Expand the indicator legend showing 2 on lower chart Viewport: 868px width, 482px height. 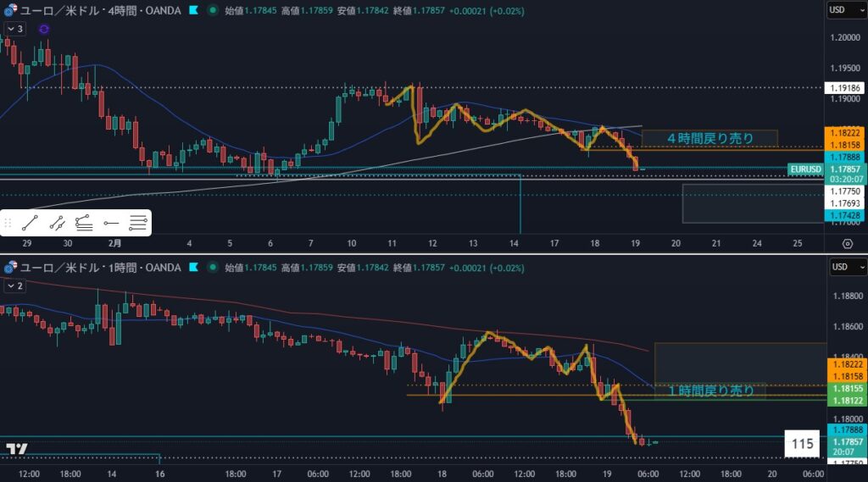[x=14, y=286]
